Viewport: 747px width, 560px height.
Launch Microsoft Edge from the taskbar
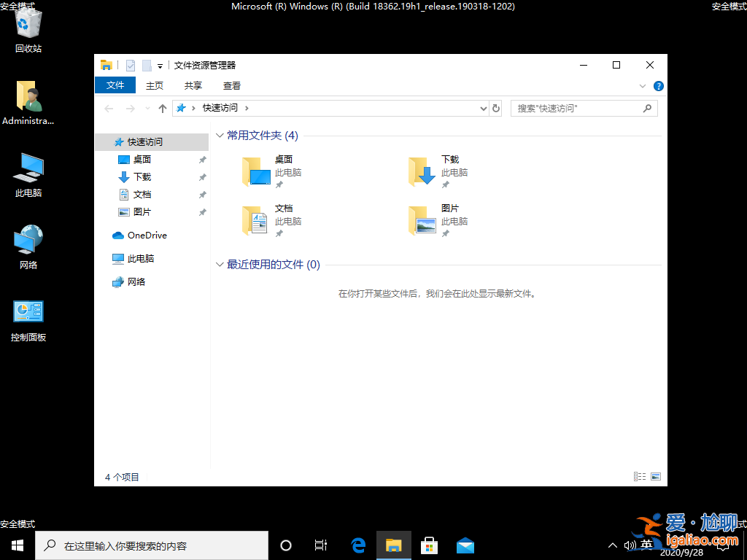[357, 545]
